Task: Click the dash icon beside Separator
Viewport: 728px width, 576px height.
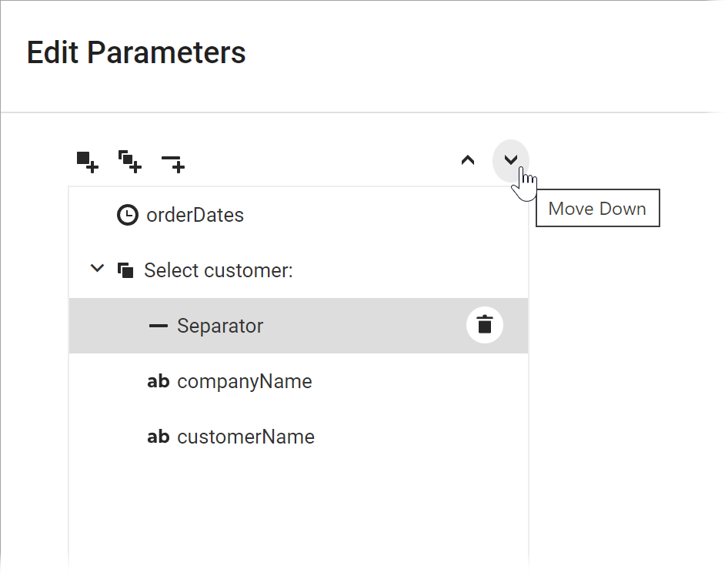Action: tap(158, 326)
